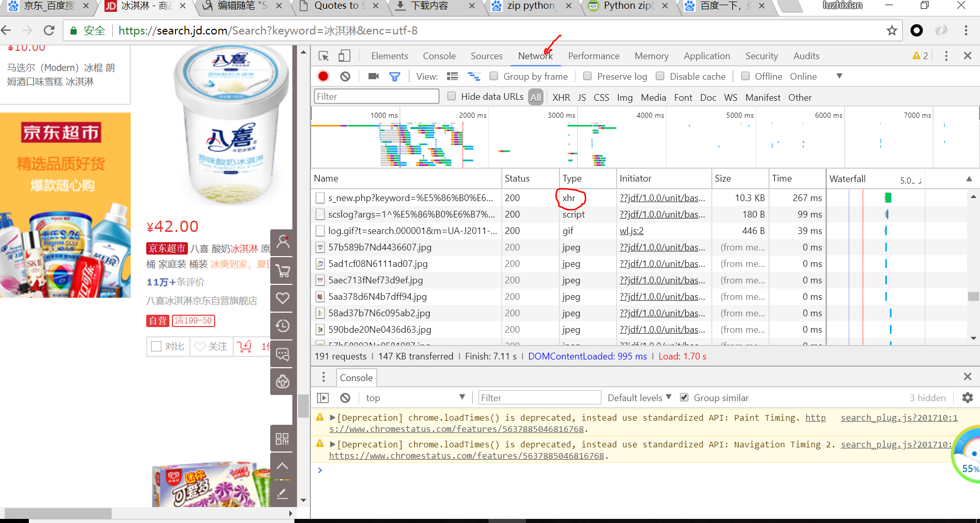Click JD sidebar back-to-top arrow
The height and width of the screenshot is (523, 980).
[283, 466]
